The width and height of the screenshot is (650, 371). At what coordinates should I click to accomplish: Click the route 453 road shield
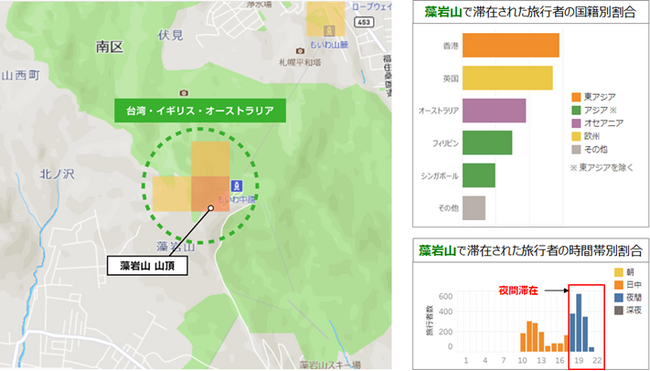point(364,22)
